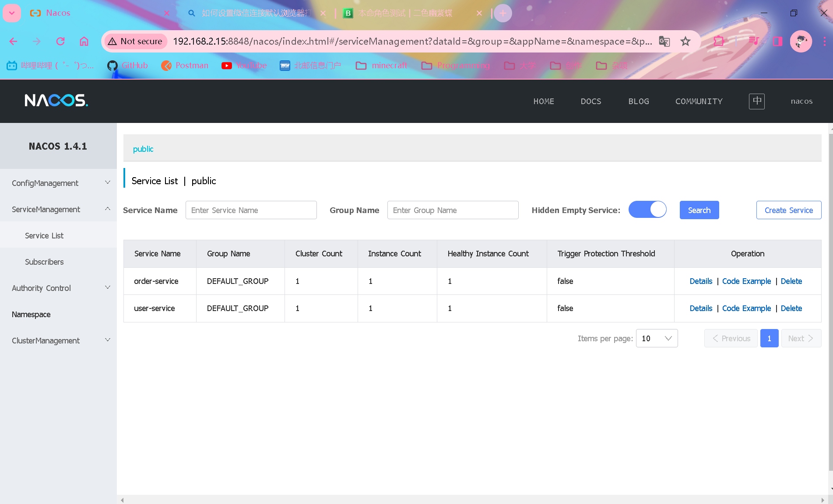The width and height of the screenshot is (833, 504).
Task: Open the nacos user menu
Action: [x=801, y=101]
